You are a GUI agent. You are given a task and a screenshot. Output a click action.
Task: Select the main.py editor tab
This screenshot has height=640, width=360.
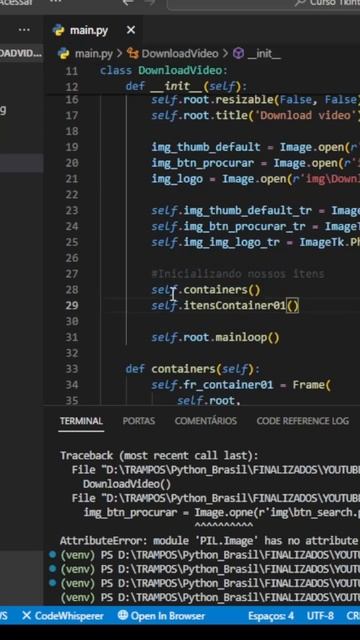[93, 30]
